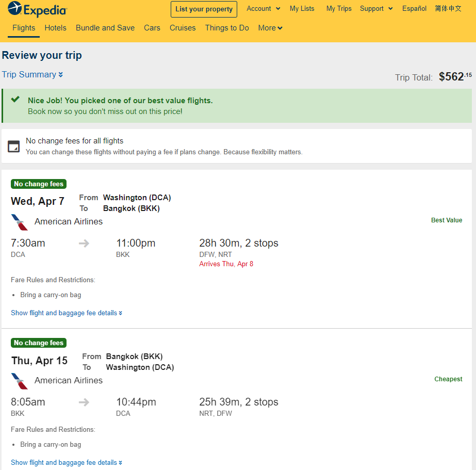Image resolution: width=476 pixels, height=470 pixels.
Task: Click the green checkmark in the Nice Job banner
Action: (x=15, y=99)
